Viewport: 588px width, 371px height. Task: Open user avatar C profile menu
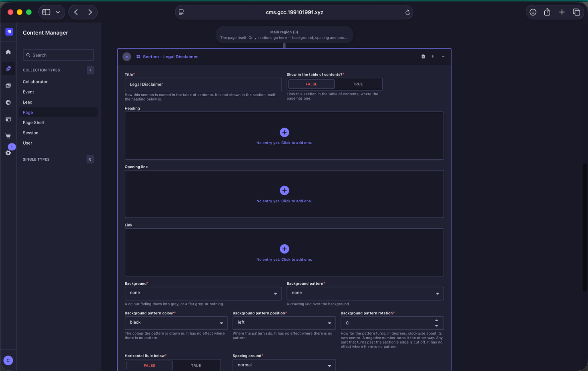8,360
